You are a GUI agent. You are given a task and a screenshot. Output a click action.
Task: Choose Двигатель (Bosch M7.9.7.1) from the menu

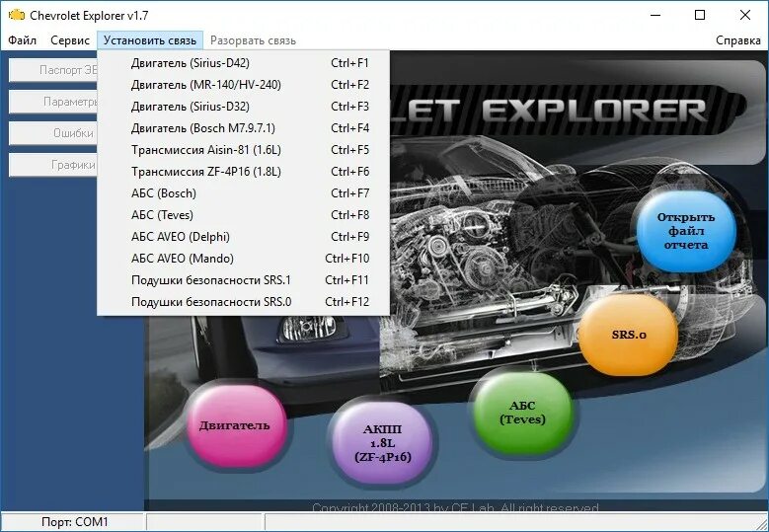(x=243, y=128)
